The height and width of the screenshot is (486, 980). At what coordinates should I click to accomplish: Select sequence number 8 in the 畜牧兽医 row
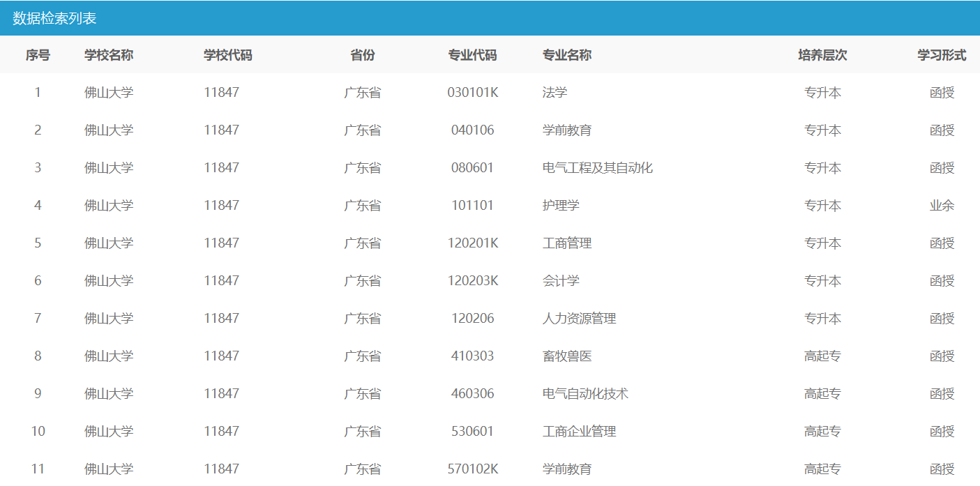pyautogui.click(x=38, y=356)
